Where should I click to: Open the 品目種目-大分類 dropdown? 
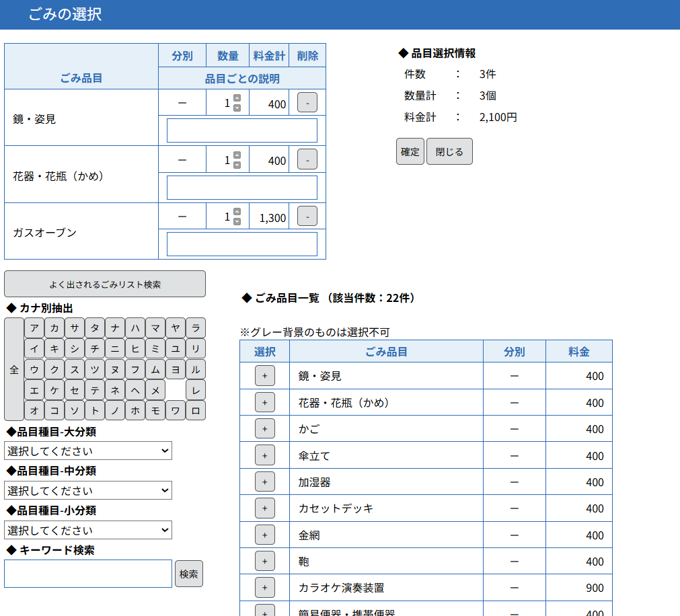coord(88,451)
